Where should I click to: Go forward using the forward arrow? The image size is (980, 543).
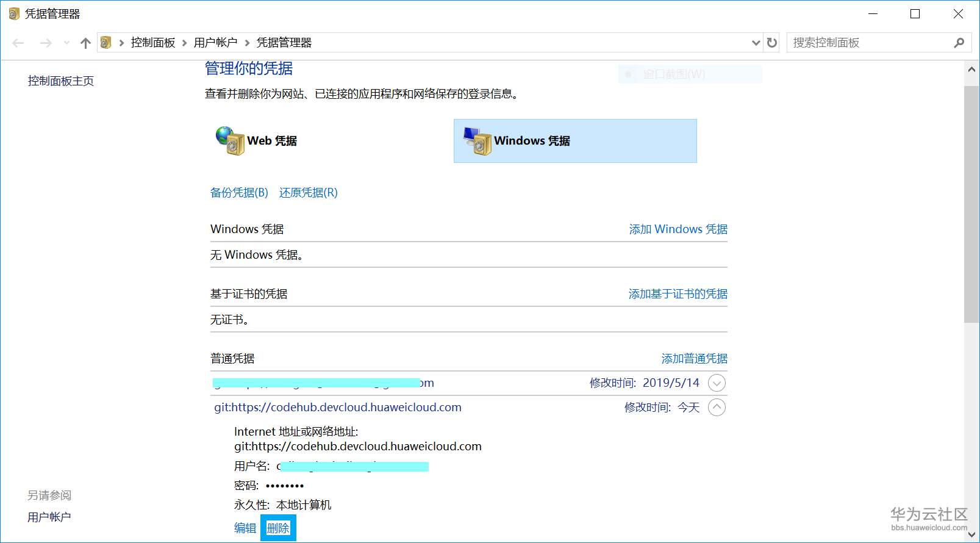[x=46, y=43]
